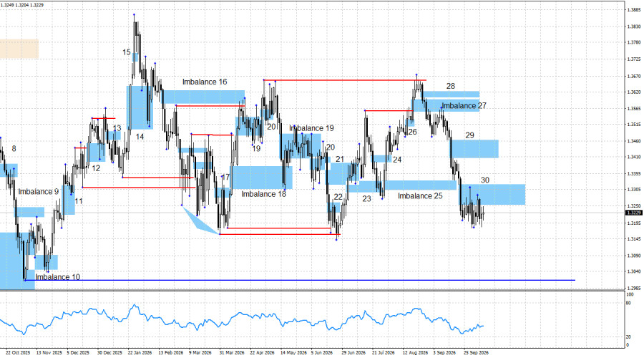Click price level 1.3460 on the scale

(634, 141)
